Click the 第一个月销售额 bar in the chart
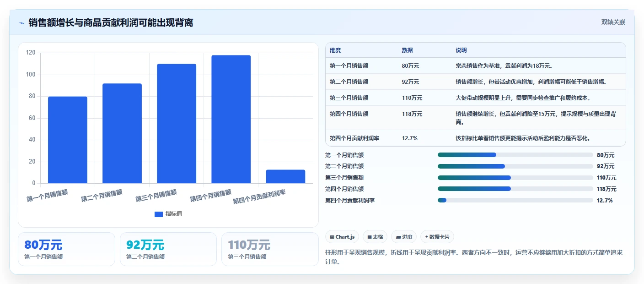644x284 pixels. pos(68,140)
